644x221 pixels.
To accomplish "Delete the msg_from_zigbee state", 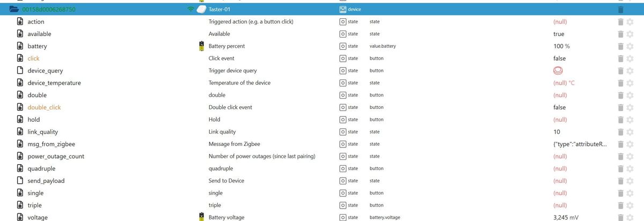I will point(620,144).
